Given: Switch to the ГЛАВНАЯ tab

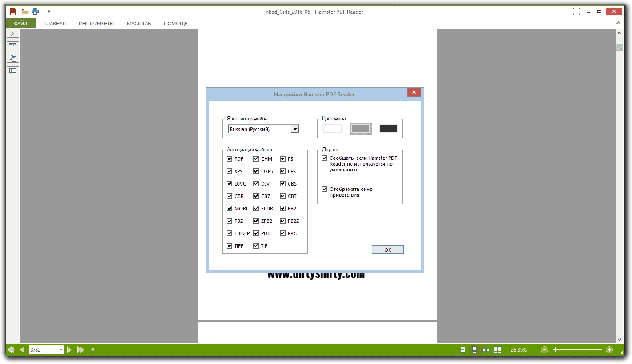Looking at the screenshot, I should tap(55, 24).
